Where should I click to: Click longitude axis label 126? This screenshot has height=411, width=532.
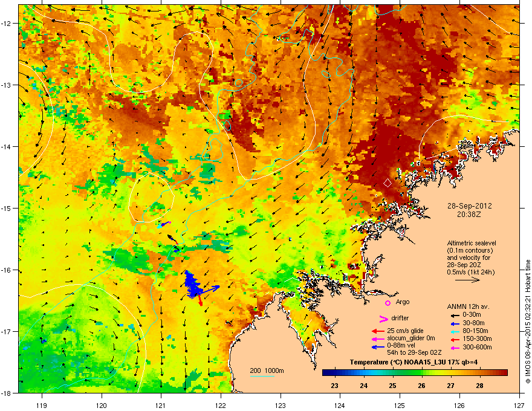(459, 405)
